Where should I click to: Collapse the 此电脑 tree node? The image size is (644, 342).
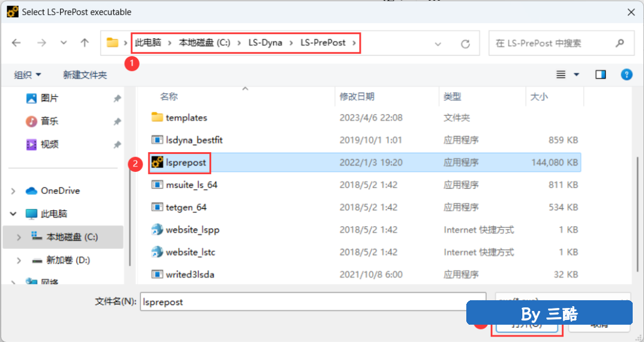pyautogui.click(x=13, y=214)
